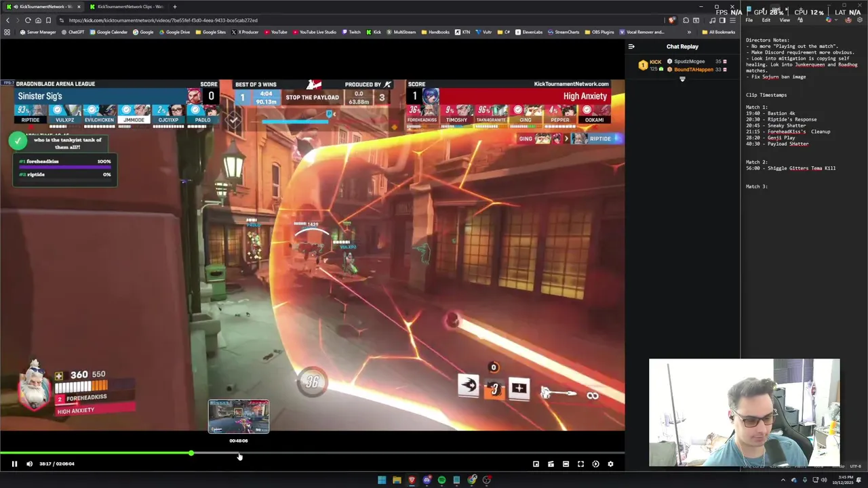Open ChatGPT bookmark
This screenshot has width=868, height=488.
tap(73, 32)
